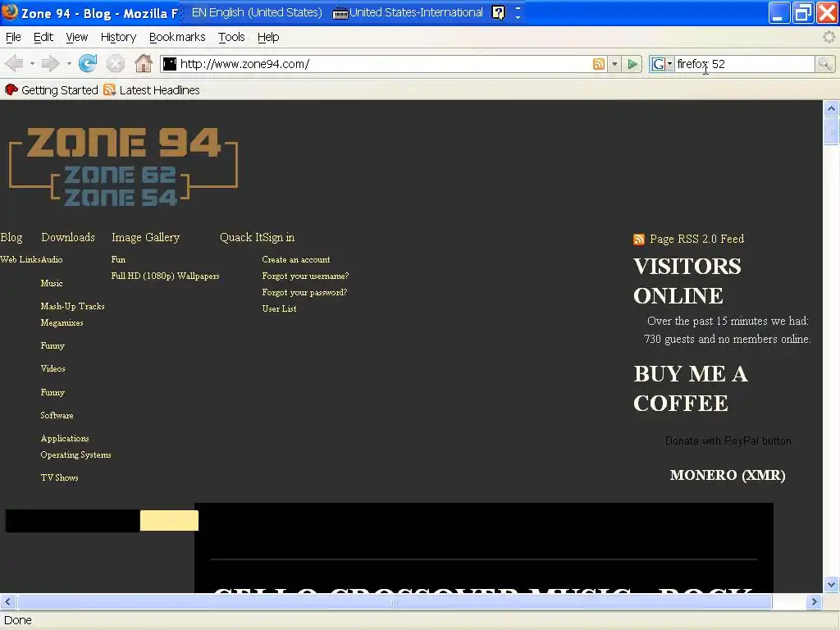Open the Audio downloads link

[x=52, y=259]
